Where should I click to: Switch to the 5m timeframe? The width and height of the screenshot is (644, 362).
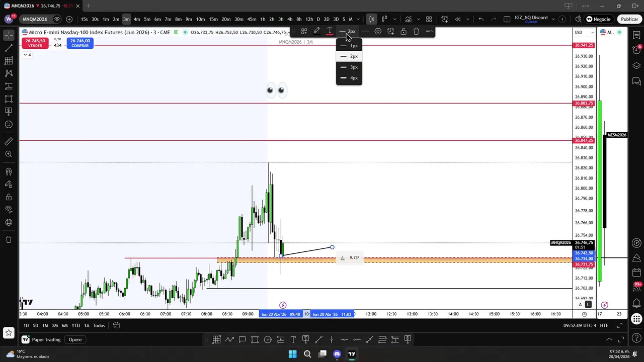pyautogui.click(x=147, y=19)
